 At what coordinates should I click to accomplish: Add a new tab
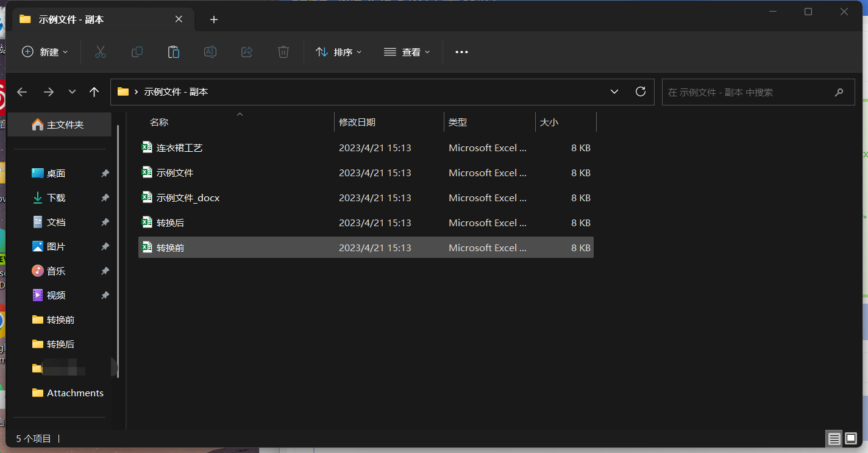tap(213, 20)
